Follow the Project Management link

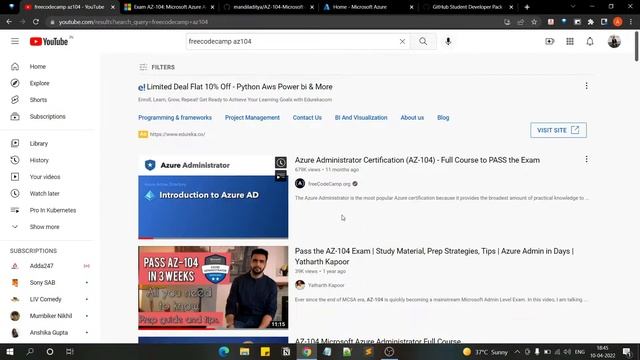point(252,118)
